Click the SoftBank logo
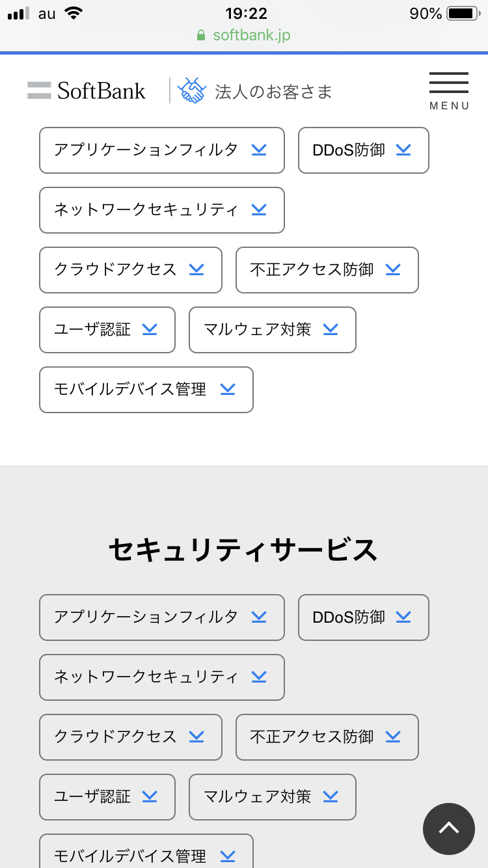Viewport: 488px width, 868px height. tap(87, 90)
